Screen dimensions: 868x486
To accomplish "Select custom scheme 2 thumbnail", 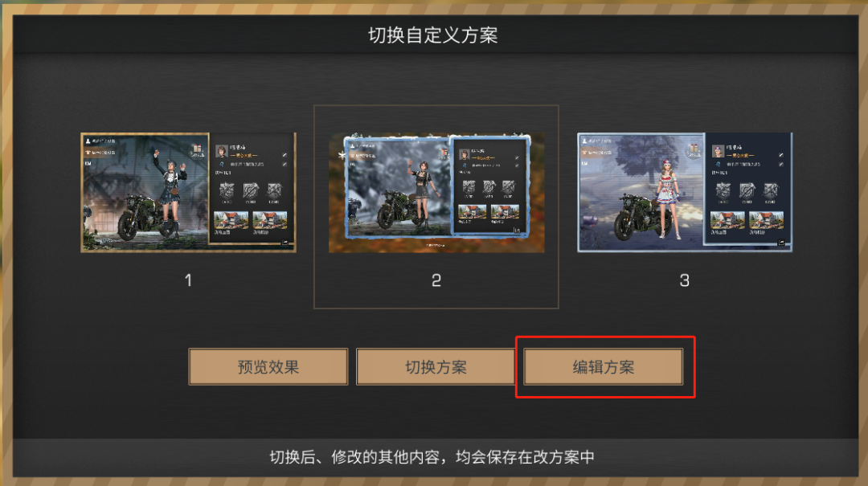I will [436, 192].
